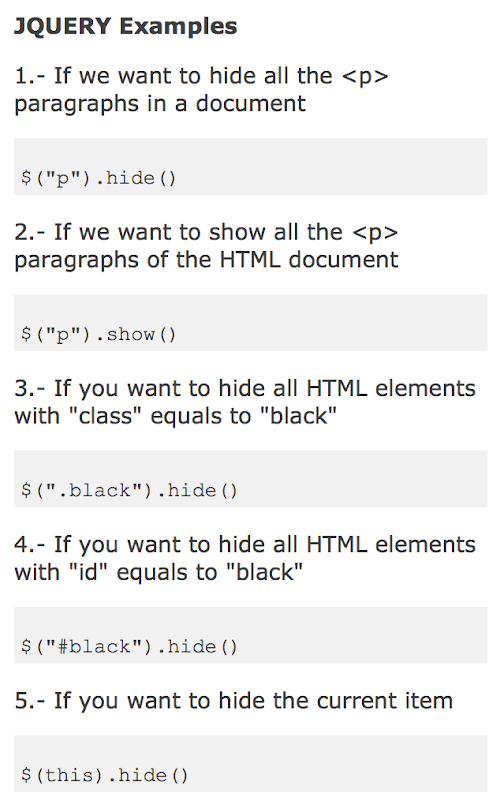
Task: Click the fourth gray code block background
Action: 251,635
